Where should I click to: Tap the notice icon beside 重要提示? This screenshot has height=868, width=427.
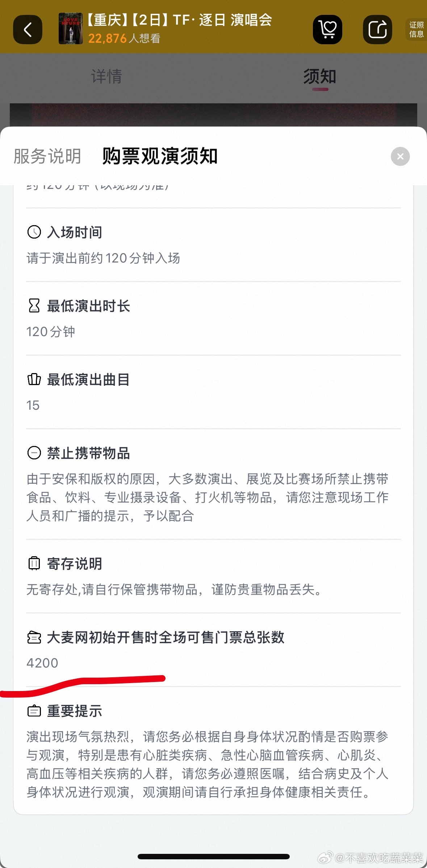point(34,711)
